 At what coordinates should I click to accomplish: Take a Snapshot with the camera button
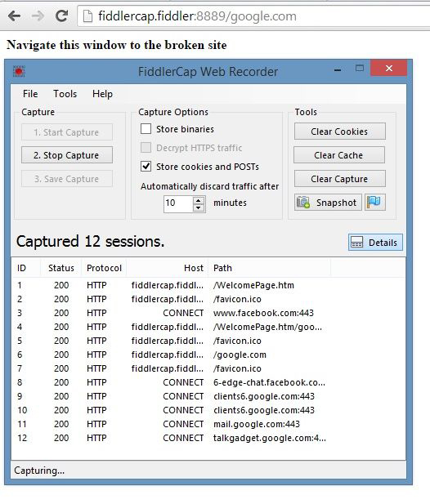click(x=328, y=203)
